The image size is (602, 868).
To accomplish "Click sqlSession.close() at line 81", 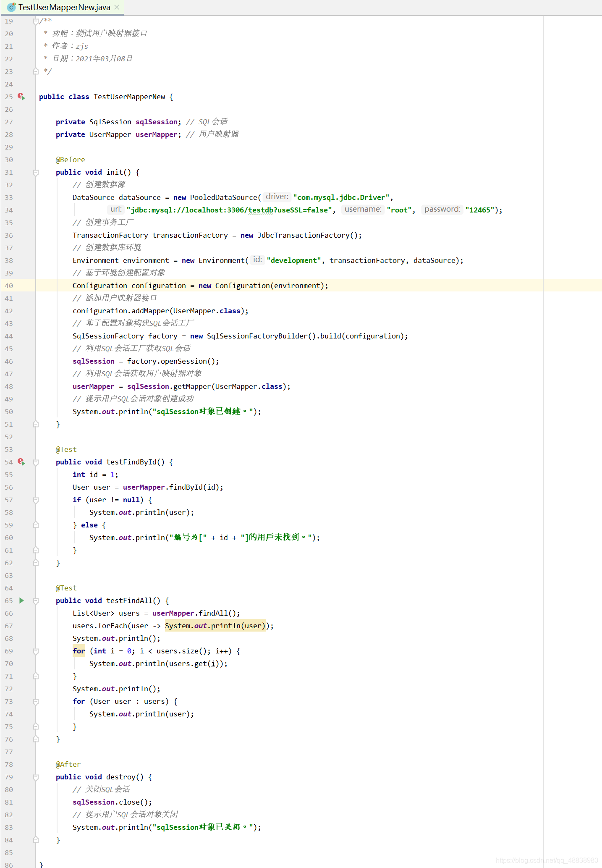I will [110, 802].
